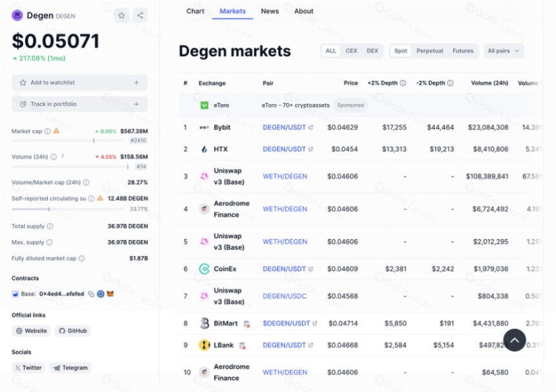The image size is (556, 392).
Task: Click the Base chain logo in Contracts
Action: click(x=16, y=294)
